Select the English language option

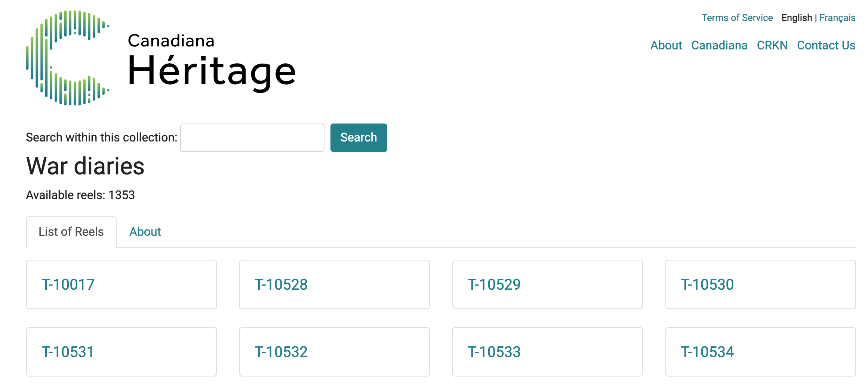click(x=797, y=18)
